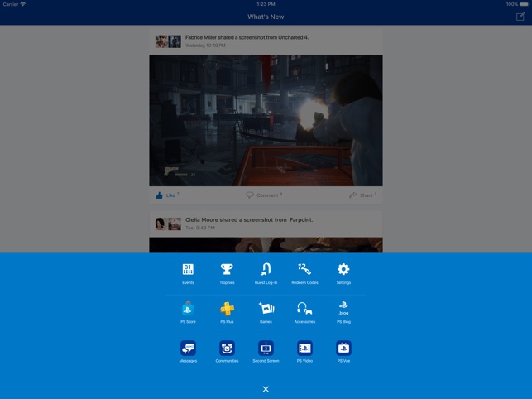Open the Messages app icon
The width and height of the screenshot is (532, 399).
point(188,348)
